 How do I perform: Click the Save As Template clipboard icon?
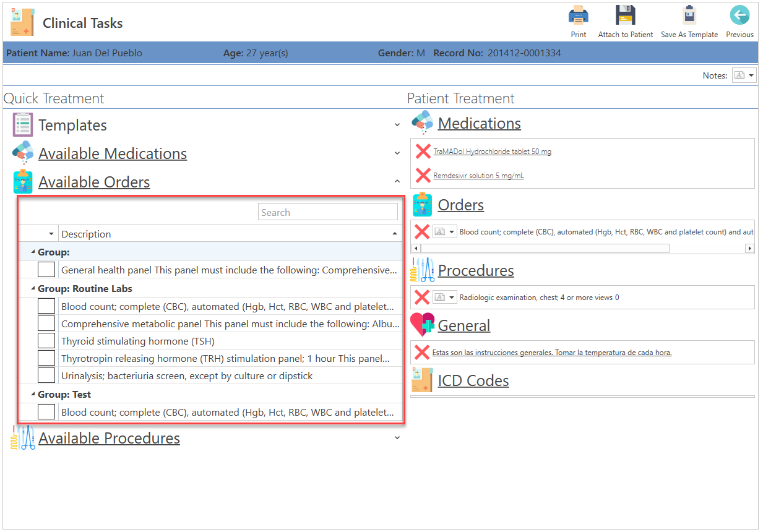click(x=689, y=15)
